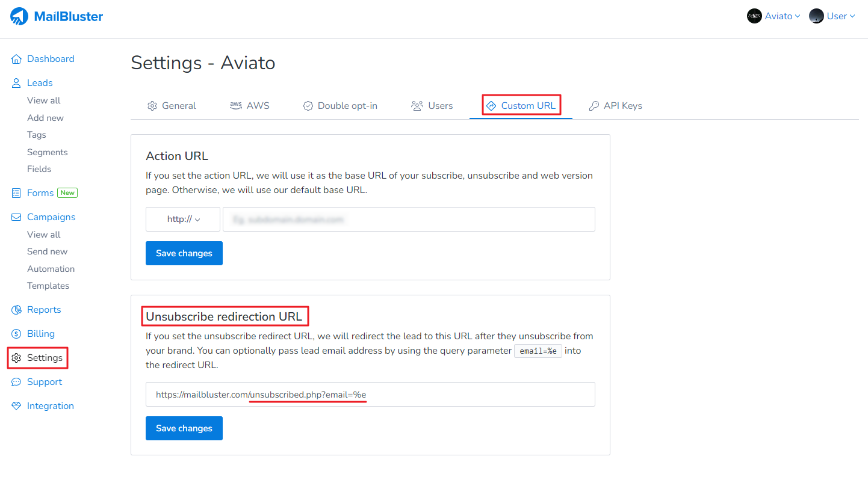Click the Support chat bubble icon
Image resolution: width=868 pixels, height=477 pixels.
click(x=16, y=382)
